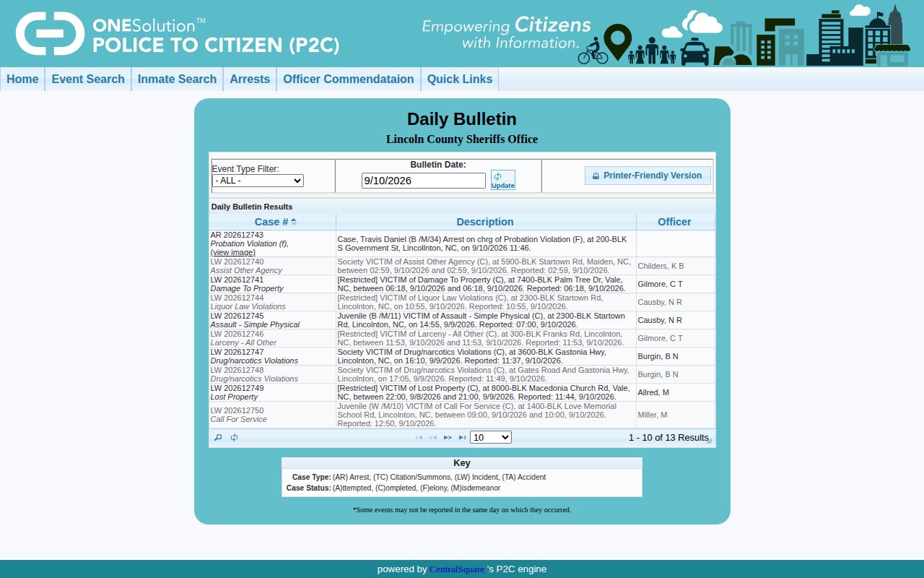
Task: Open the Inmate Search menu
Action: [x=177, y=79]
